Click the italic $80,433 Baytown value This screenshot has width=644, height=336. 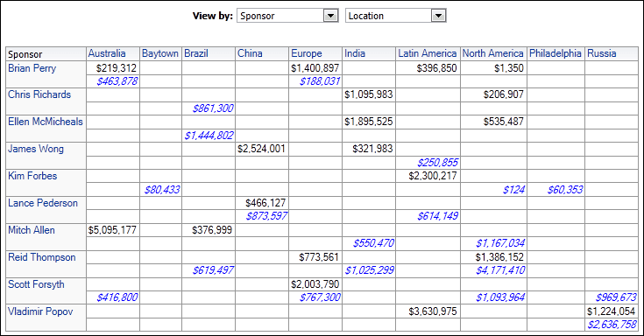click(x=162, y=190)
